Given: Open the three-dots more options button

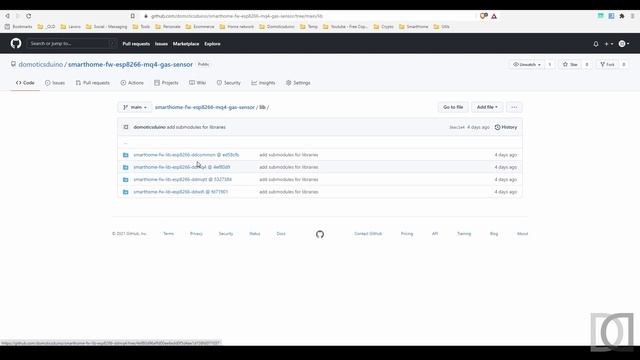Looking at the screenshot, I should (x=514, y=107).
